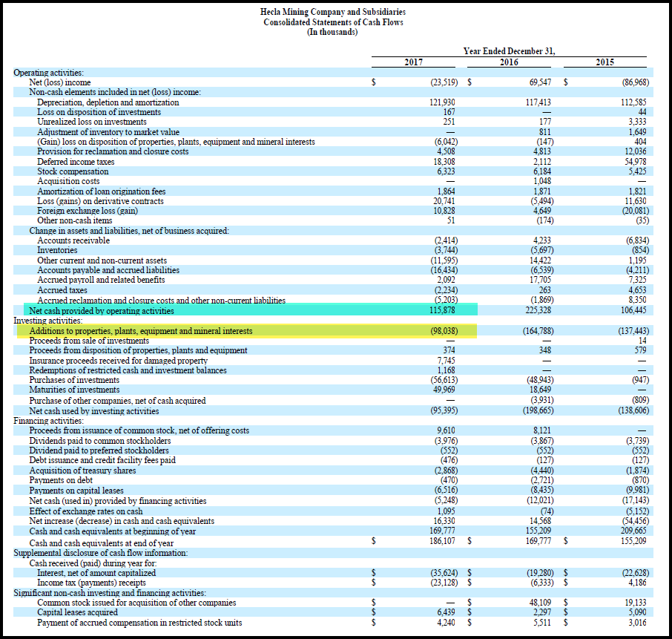Select the Payments on capital leases label
Screen dimensions: 672x639
click(x=76, y=491)
